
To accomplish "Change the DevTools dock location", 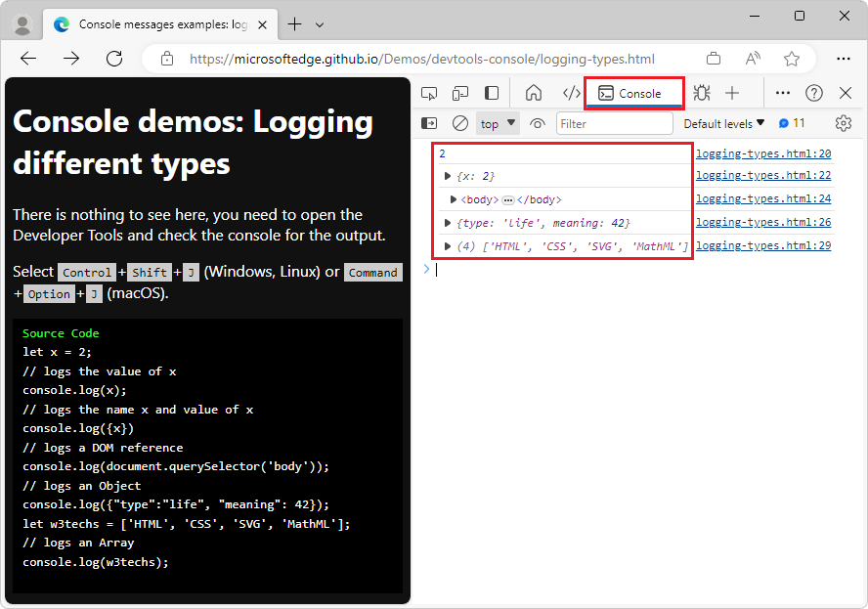I will (490, 93).
